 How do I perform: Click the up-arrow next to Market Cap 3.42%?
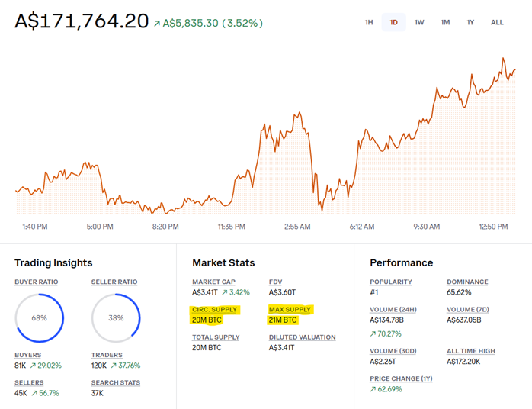[x=225, y=292]
